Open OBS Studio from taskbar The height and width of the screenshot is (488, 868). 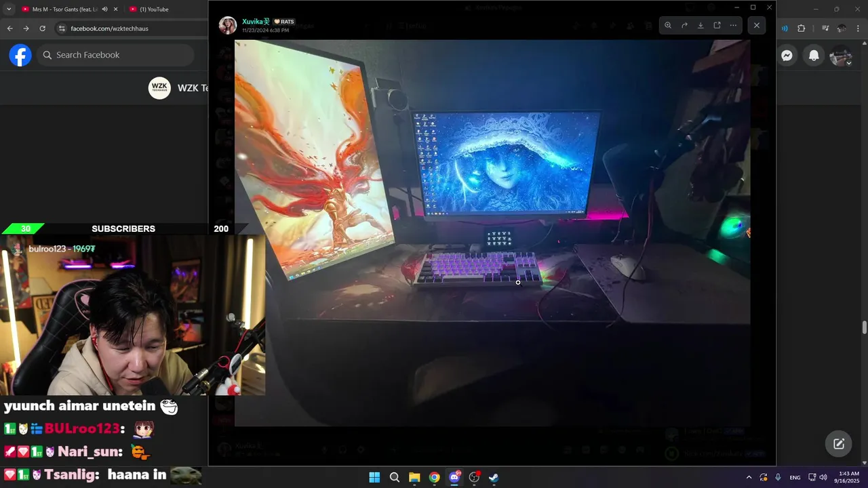coord(474,477)
